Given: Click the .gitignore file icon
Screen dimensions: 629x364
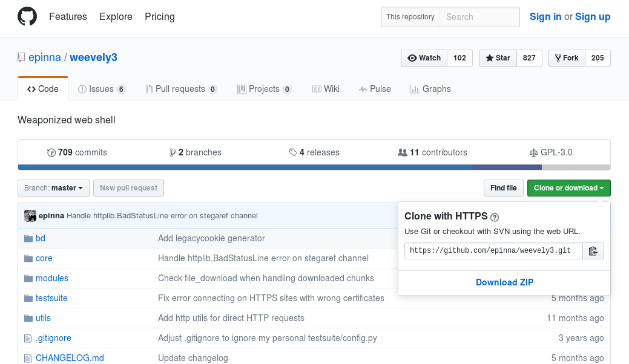Looking at the screenshot, I should [28, 339].
